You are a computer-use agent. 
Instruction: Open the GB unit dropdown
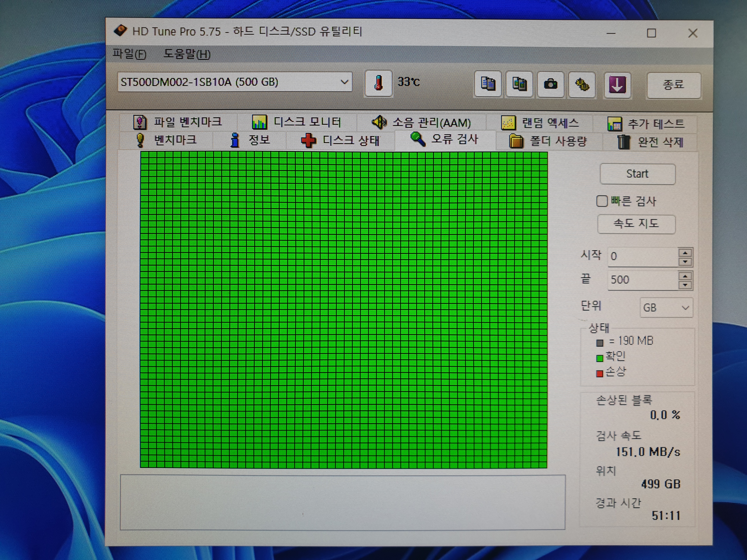666,308
